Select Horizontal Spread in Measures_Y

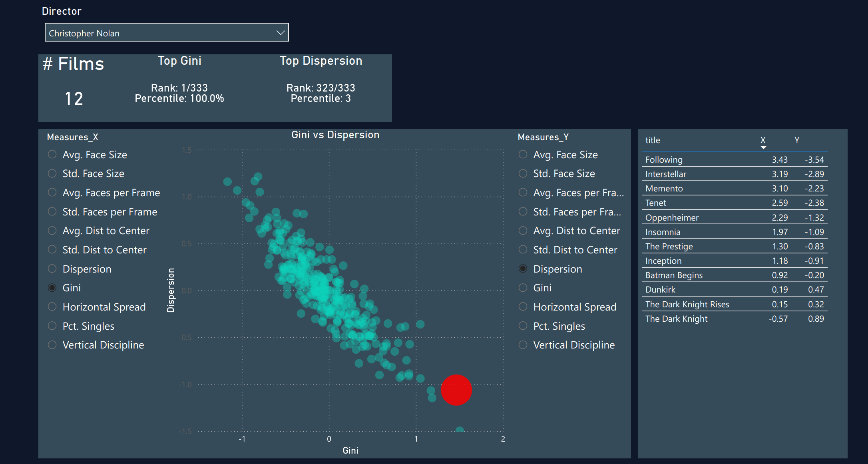pyautogui.click(x=523, y=307)
